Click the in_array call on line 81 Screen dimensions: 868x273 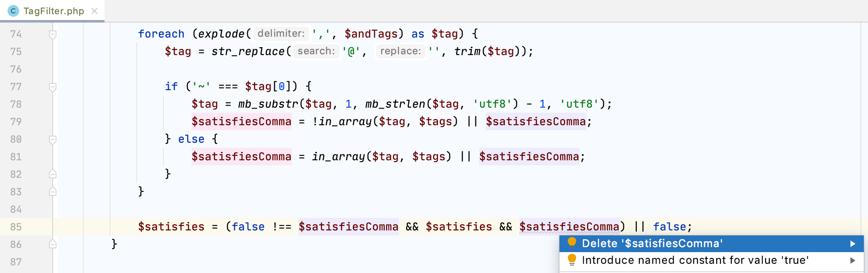click(339, 157)
